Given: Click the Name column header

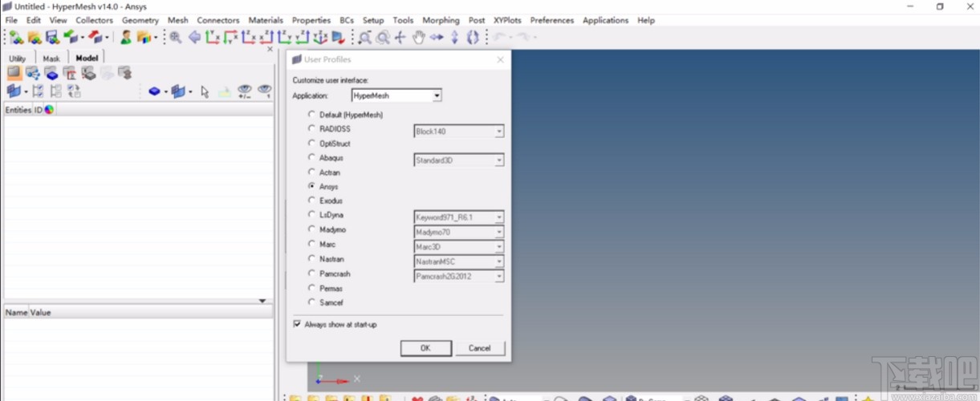Looking at the screenshot, I should coord(16,312).
